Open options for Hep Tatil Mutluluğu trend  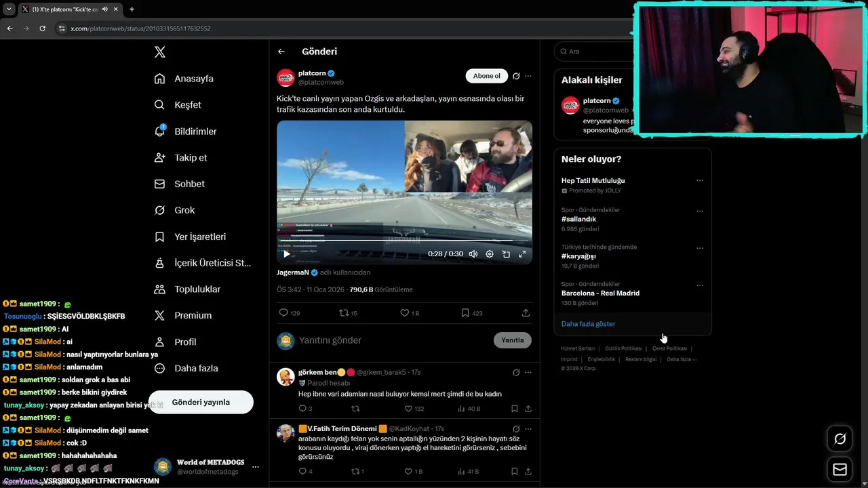pyautogui.click(x=700, y=180)
